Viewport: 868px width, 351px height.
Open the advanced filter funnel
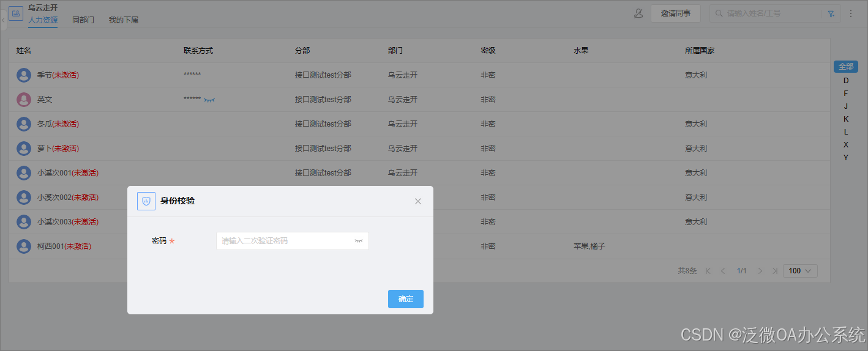831,13
